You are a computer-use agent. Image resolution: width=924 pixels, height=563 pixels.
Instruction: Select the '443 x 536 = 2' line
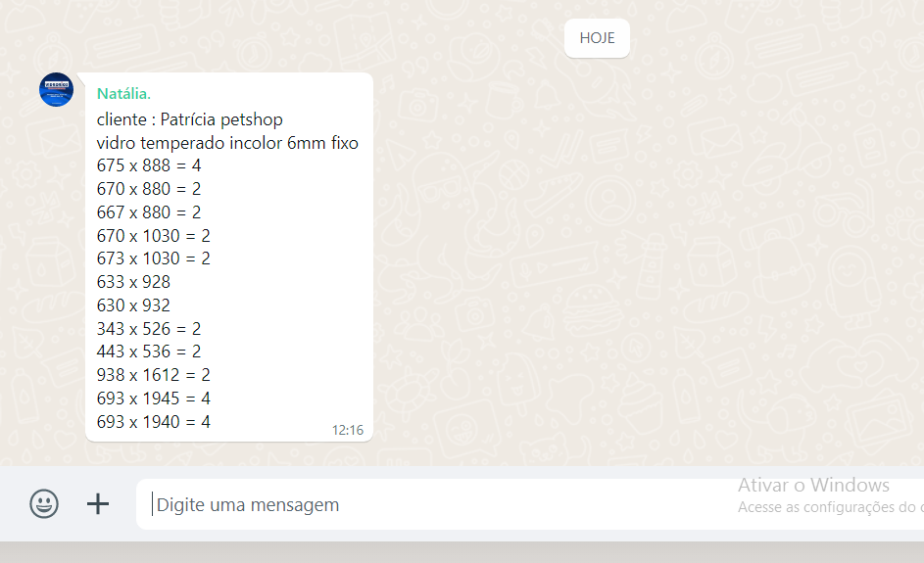[149, 352]
